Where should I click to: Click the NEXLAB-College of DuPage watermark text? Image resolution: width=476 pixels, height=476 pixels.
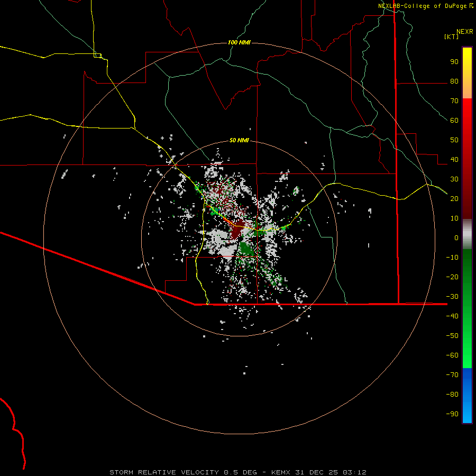423,6
